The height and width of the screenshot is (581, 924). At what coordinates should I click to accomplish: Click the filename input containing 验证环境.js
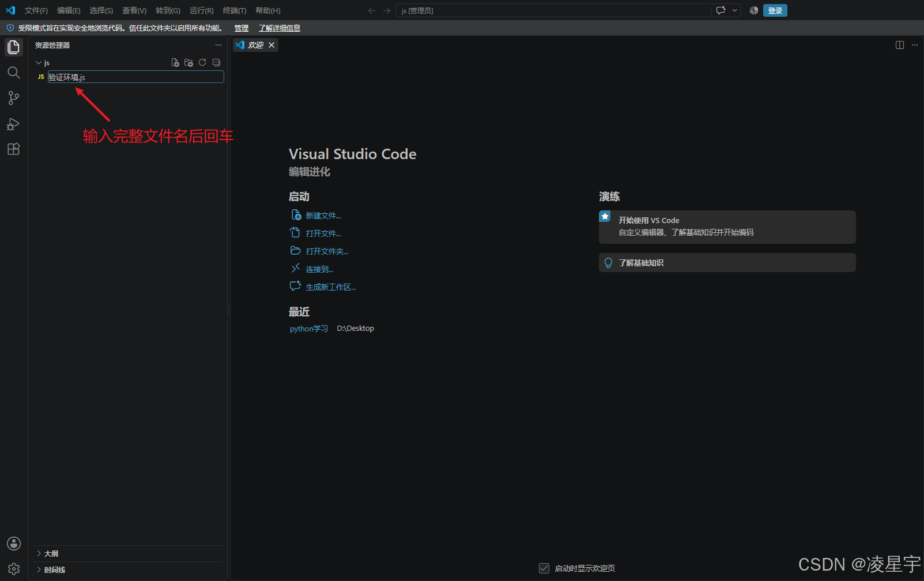(135, 77)
